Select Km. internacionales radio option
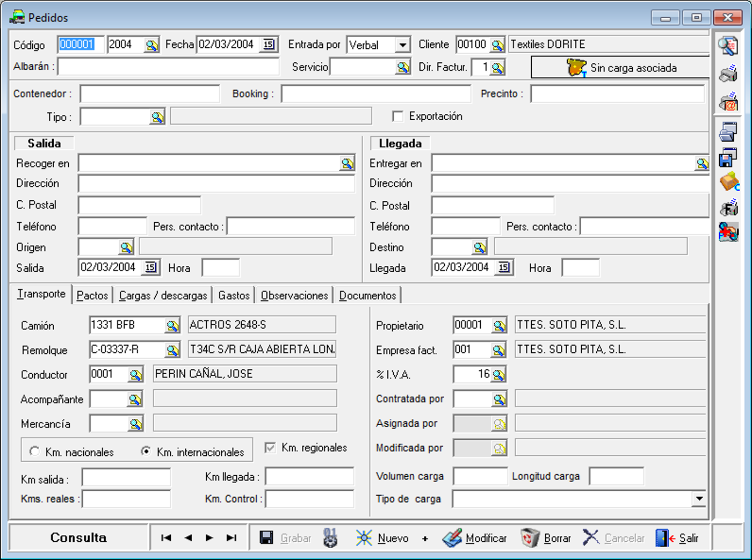Viewport: 752px width, 560px height. click(x=146, y=452)
